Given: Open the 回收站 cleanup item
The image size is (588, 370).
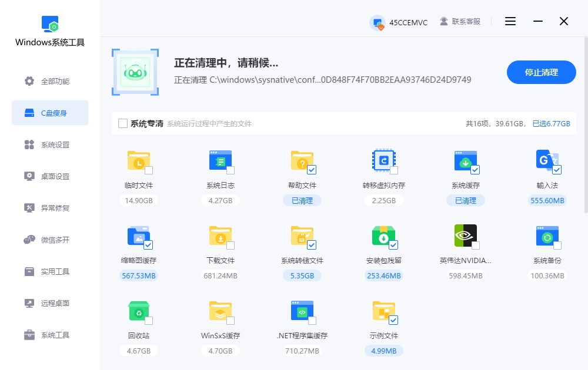Looking at the screenshot, I should [139, 311].
